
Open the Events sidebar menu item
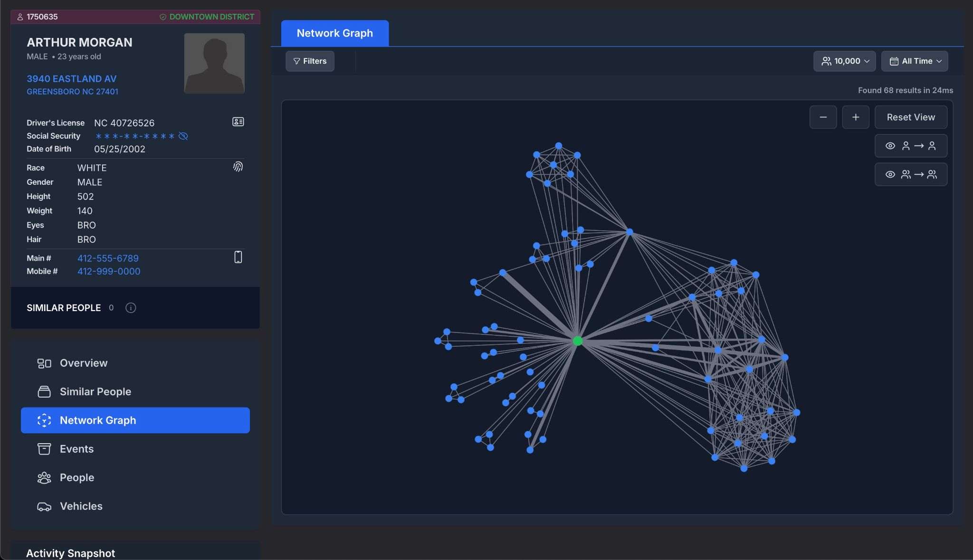(x=76, y=449)
